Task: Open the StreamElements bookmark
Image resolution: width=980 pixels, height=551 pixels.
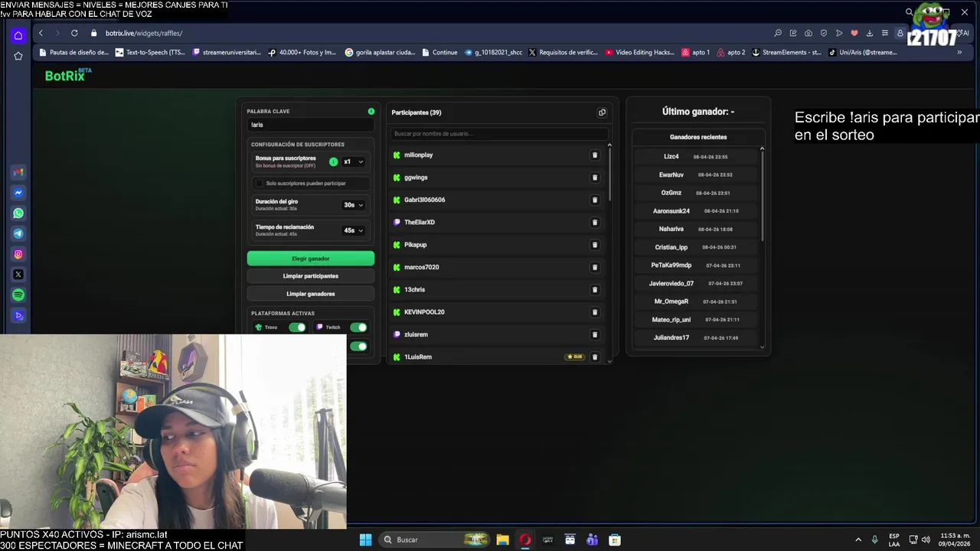Action: (x=787, y=52)
